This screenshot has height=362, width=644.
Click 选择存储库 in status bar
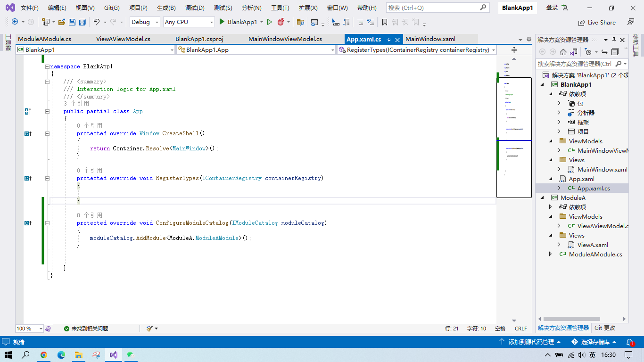594,342
